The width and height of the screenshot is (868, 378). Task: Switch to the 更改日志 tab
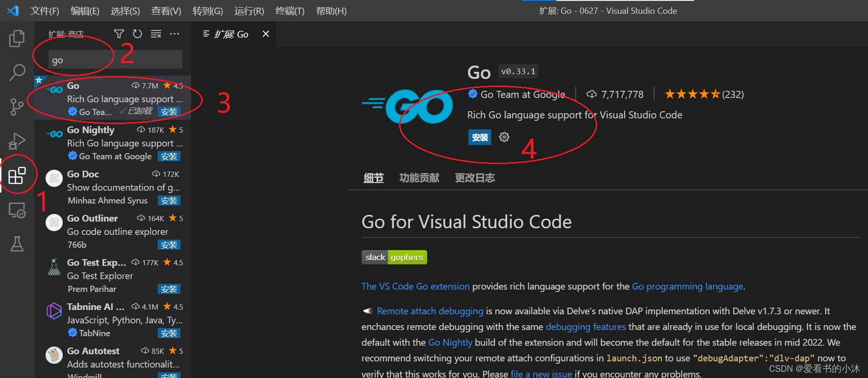coord(475,178)
